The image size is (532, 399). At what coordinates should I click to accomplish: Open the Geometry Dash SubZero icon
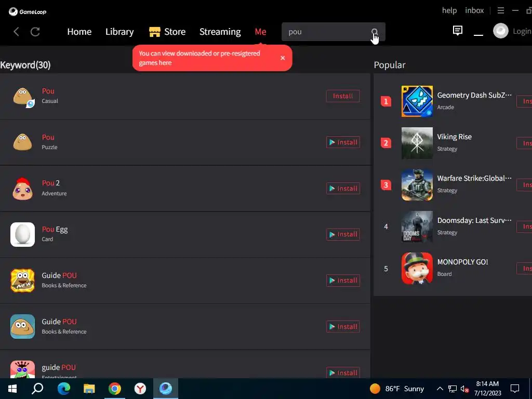[417, 101]
